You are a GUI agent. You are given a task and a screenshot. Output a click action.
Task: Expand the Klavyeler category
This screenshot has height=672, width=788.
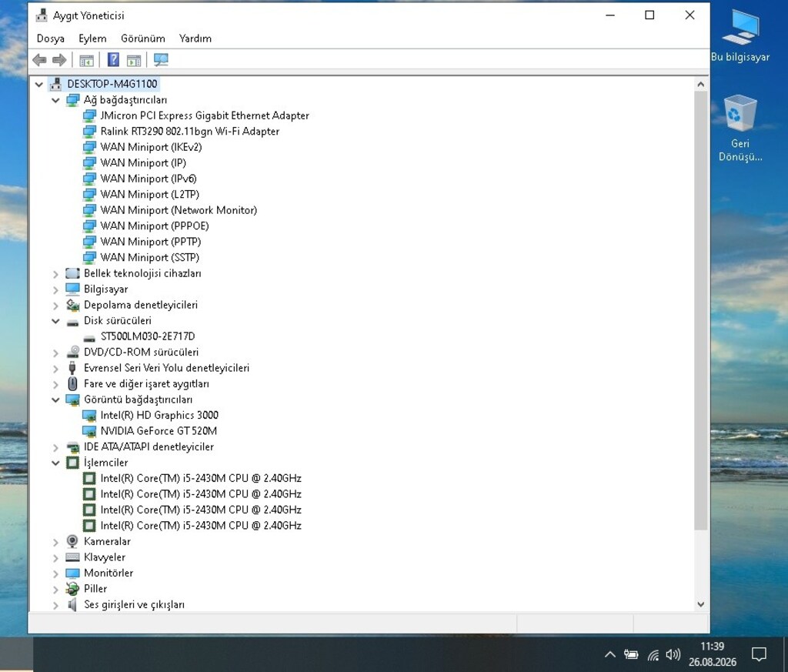point(55,558)
